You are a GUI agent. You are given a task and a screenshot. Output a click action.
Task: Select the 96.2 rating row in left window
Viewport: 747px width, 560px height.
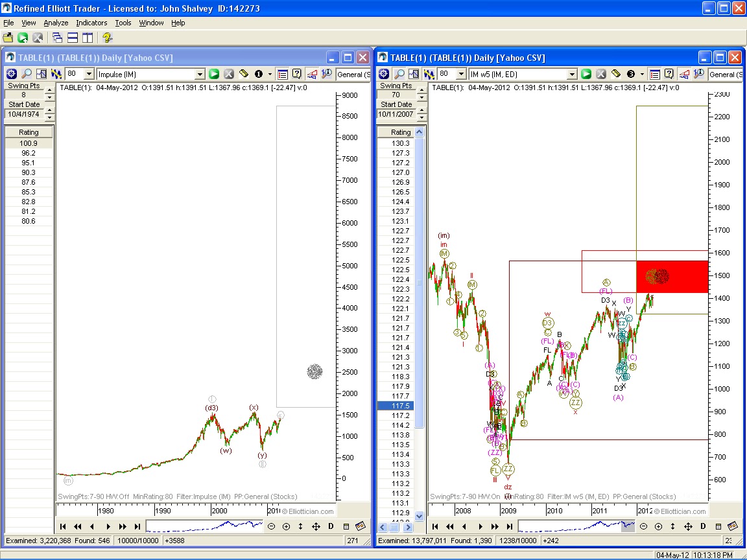pyautogui.click(x=29, y=153)
